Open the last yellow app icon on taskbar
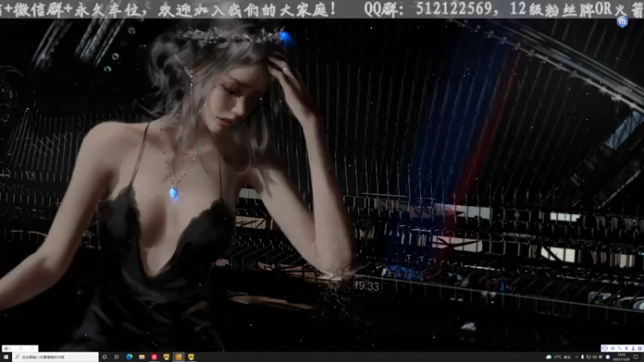644x362 pixels. coord(191,357)
